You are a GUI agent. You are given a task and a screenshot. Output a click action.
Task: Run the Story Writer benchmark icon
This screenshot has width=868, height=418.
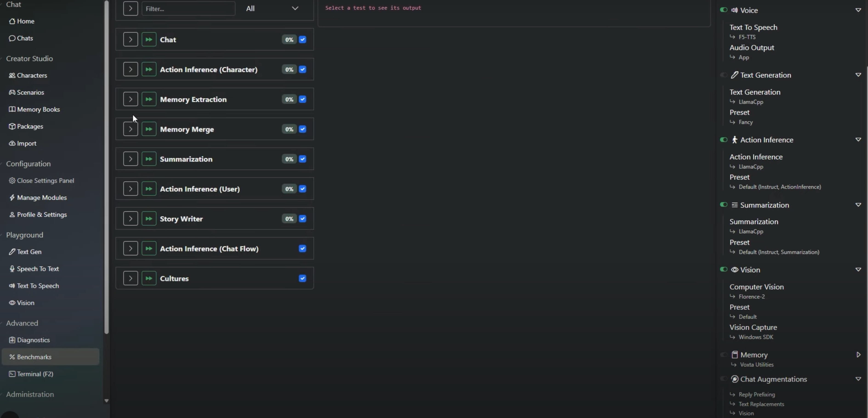click(x=149, y=219)
